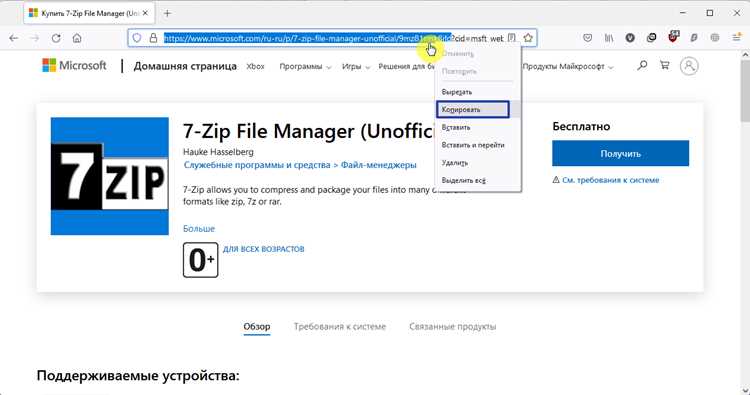Choose Вырезать from the context menu

tap(478, 92)
